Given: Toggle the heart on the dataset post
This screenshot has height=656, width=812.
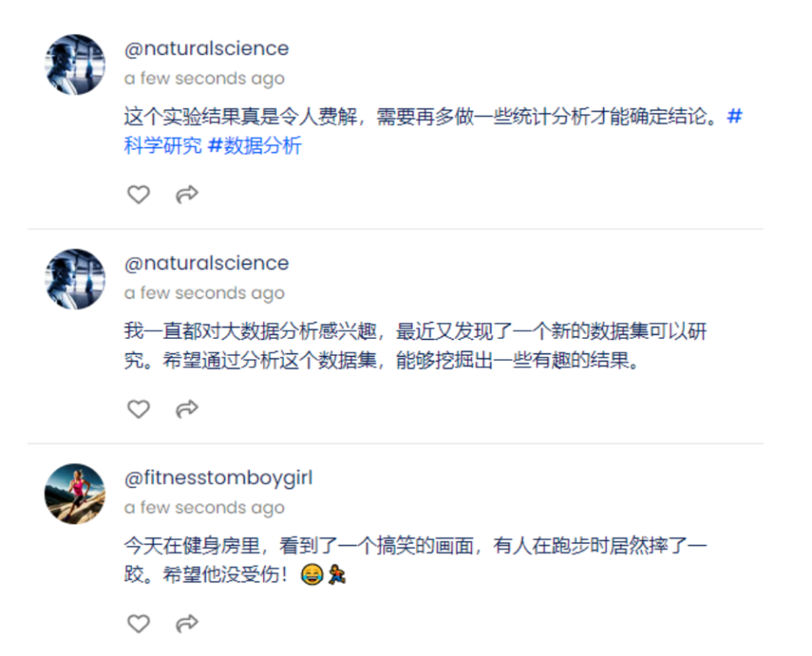Looking at the screenshot, I should click(x=138, y=408).
